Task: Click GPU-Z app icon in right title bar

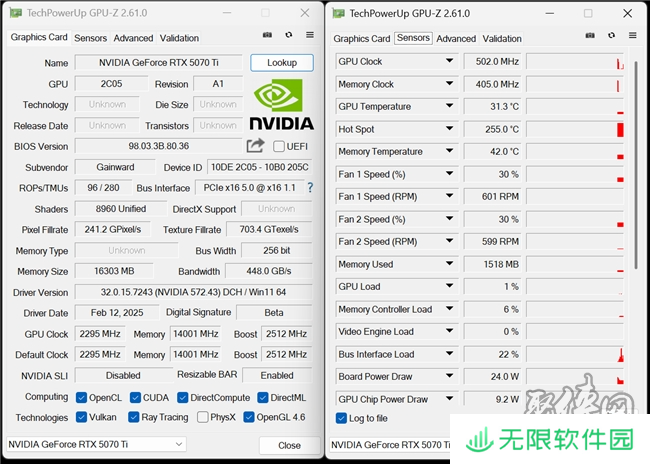Action: 338,13
